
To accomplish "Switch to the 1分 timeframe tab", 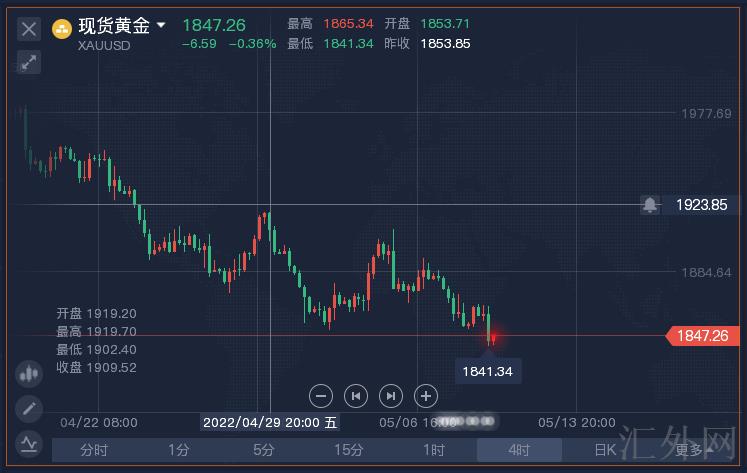I will 179,450.
